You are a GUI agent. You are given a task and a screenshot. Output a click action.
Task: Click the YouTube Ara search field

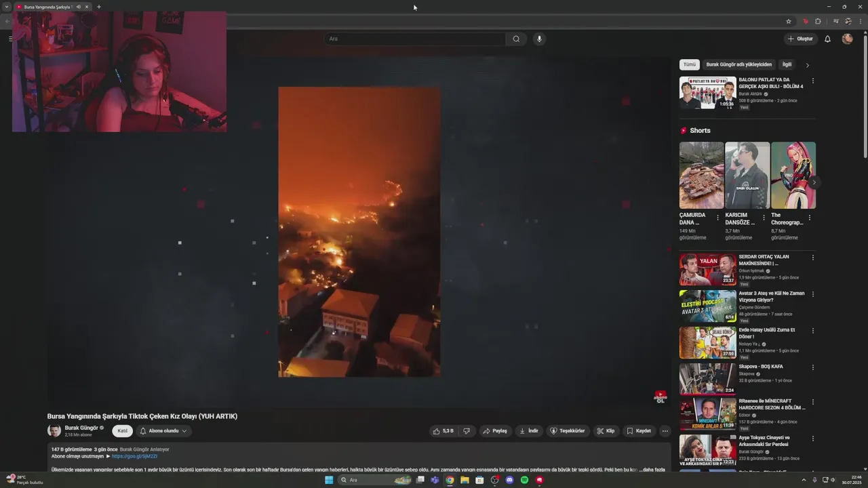click(414, 39)
